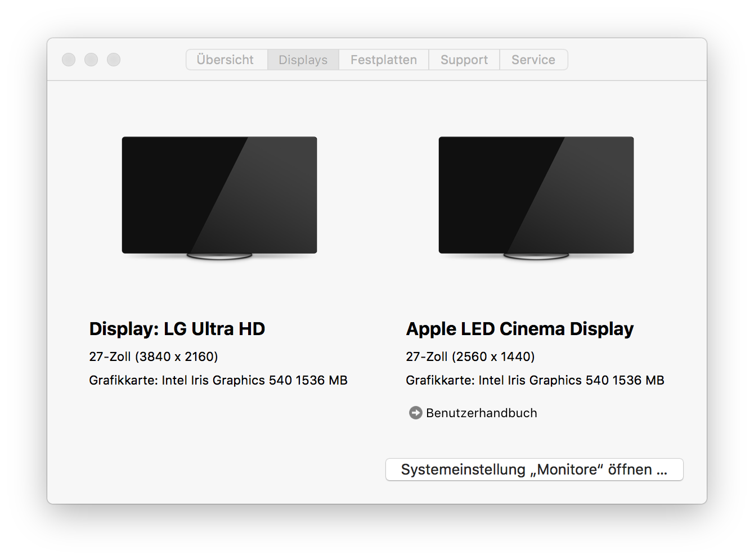
Task: Go to the Support tab
Action: point(464,60)
